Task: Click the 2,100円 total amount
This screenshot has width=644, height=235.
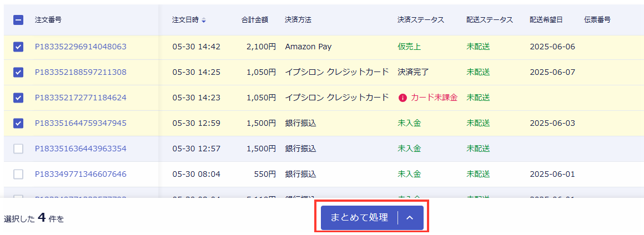Action: [261, 47]
